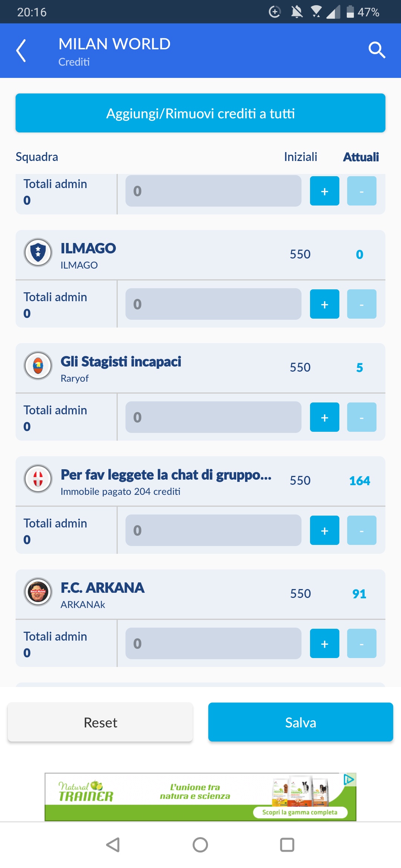Viewport: 401px width, 868px height.
Task: Tap the ad info icon on banner
Action: (349, 779)
